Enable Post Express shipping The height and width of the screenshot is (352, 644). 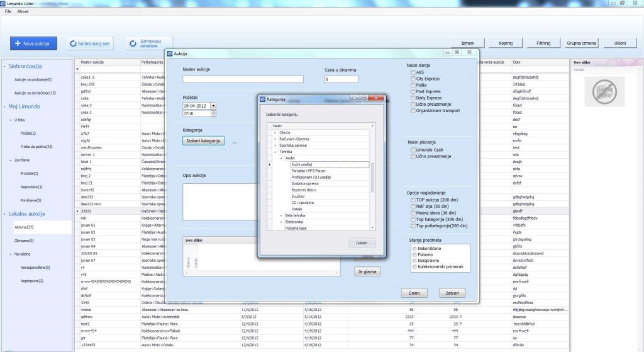click(413, 91)
